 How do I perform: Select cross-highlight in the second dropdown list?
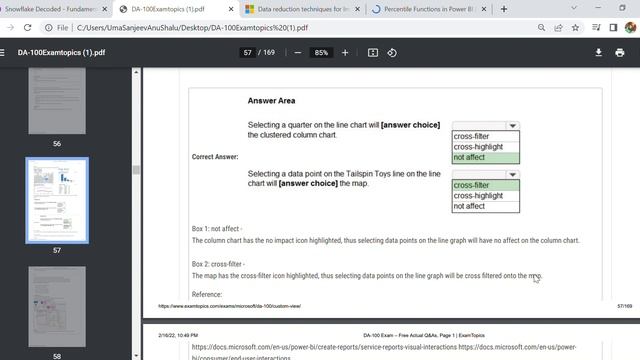tap(485, 196)
